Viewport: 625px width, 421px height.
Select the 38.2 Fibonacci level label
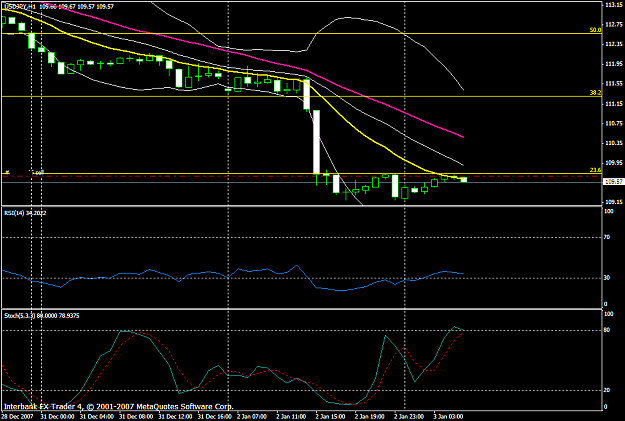click(596, 92)
